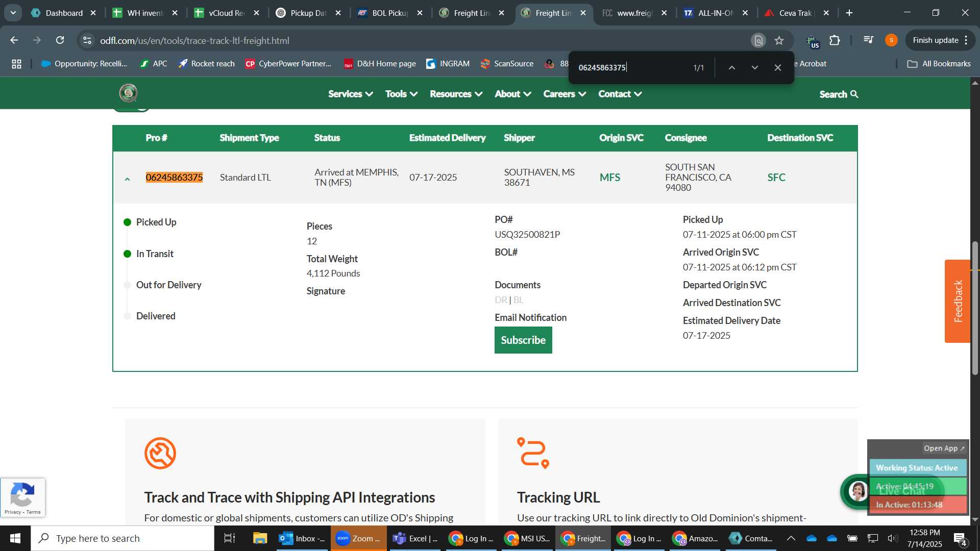Image resolution: width=980 pixels, height=551 pixels.
Task: Switch to the vCloud tab
Action: pyautogui.click(x=226, y=13)
